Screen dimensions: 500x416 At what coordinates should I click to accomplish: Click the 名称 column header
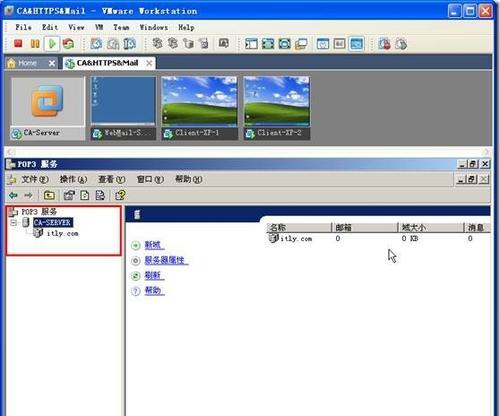pos(299,228)
